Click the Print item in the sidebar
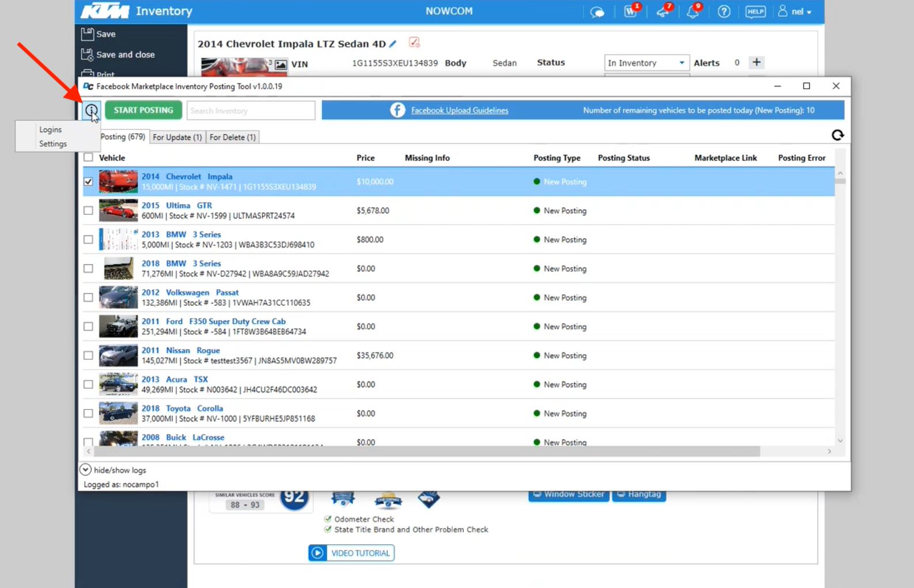This screenshot has width=914, height=588. pos(98,74)
